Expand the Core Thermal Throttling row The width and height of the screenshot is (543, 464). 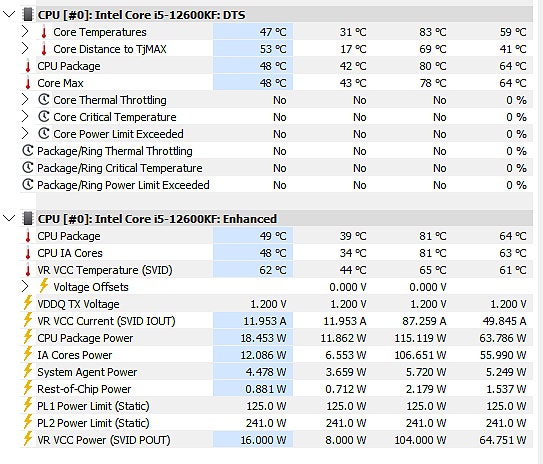tap(25, 100)
